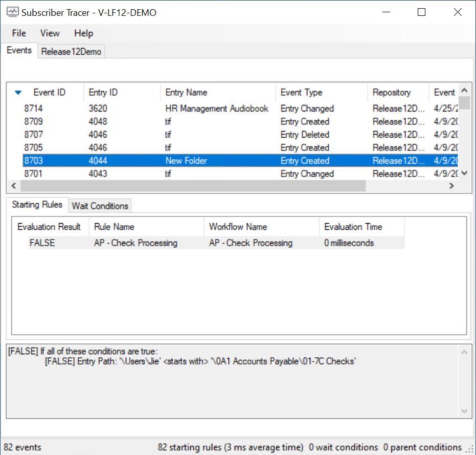Sort by the Entry Name column header

click(186, 93)
